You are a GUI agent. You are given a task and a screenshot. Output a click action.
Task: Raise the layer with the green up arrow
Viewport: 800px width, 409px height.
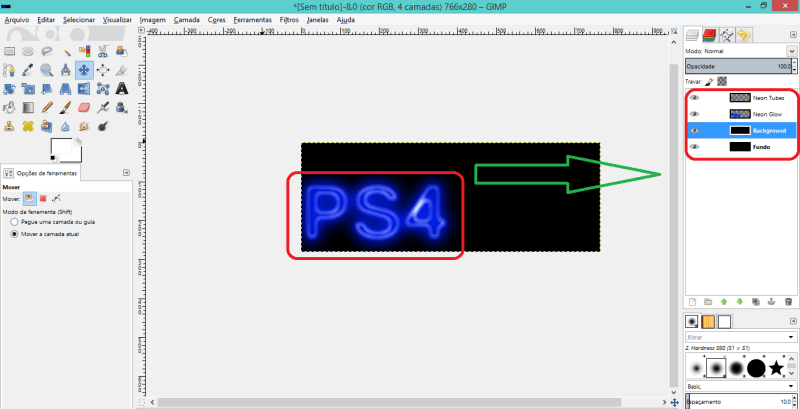[723, 301]
